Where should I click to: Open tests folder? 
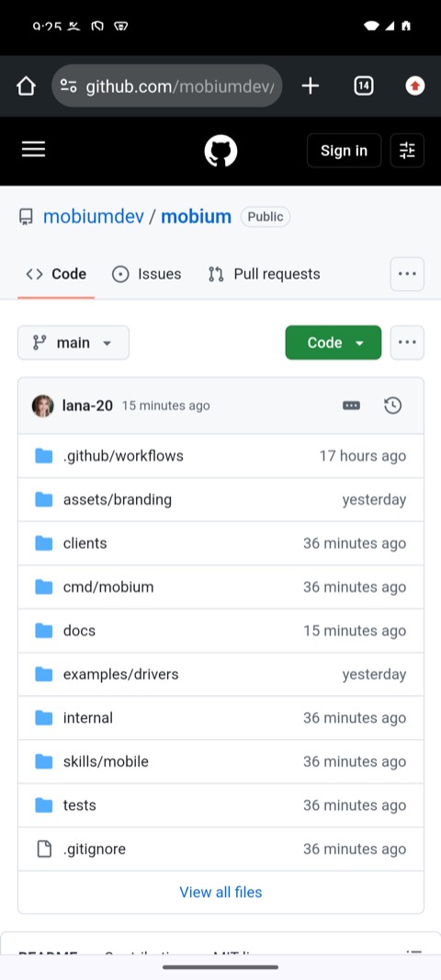(x=79, y=805)
